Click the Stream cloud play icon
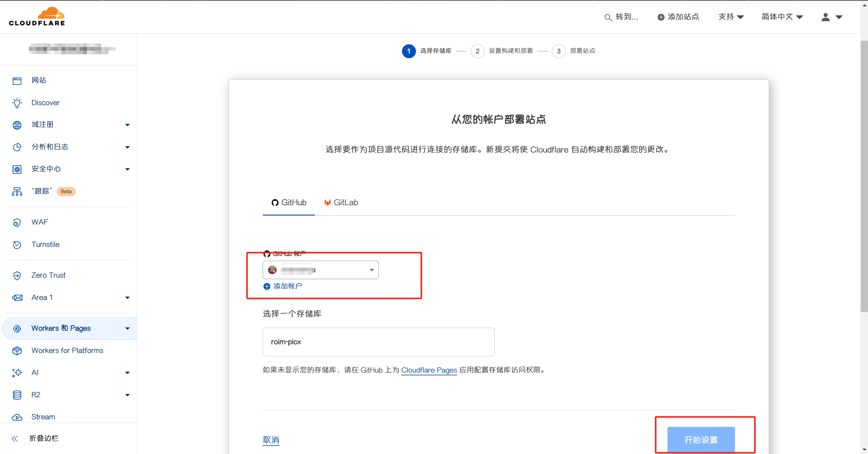 pyautogui.click(x=17, y=417)
